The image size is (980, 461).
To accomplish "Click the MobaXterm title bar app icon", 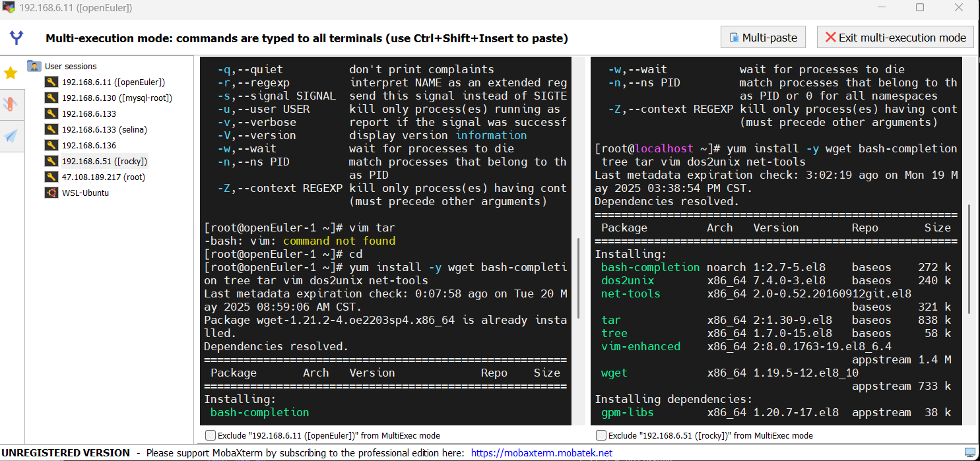I will pos(9,7).
